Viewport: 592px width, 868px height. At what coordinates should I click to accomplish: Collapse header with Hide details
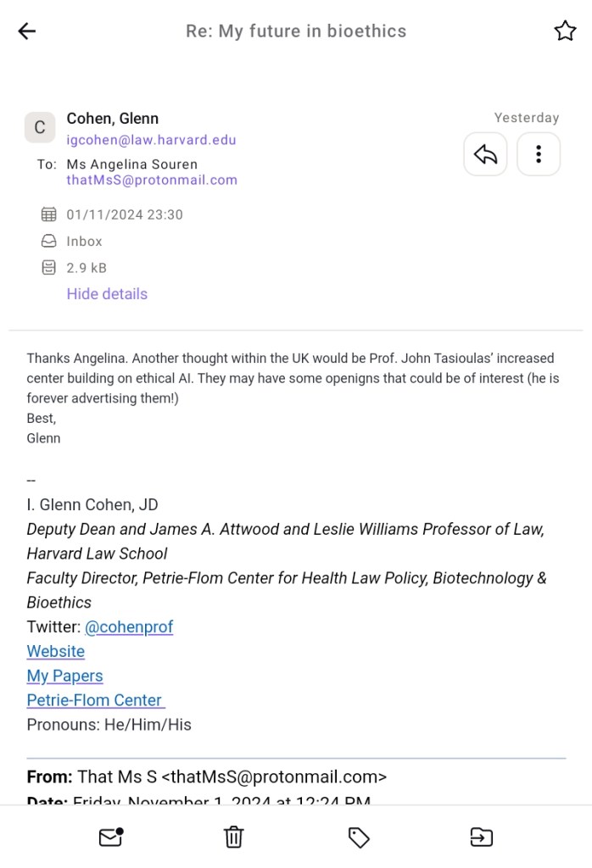click(x=107, y=294)
